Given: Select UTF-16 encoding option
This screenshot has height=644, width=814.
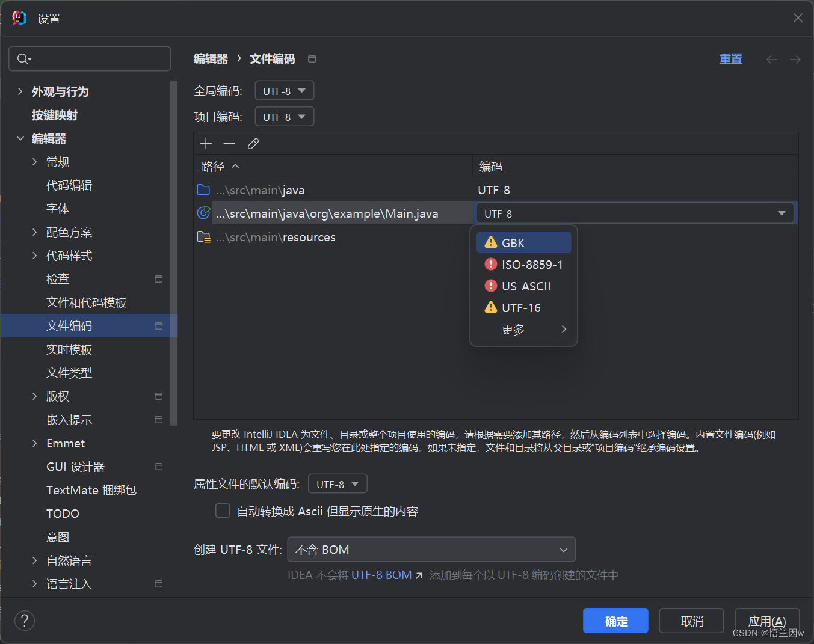Looking at the screenshot, I should point(523,307).
